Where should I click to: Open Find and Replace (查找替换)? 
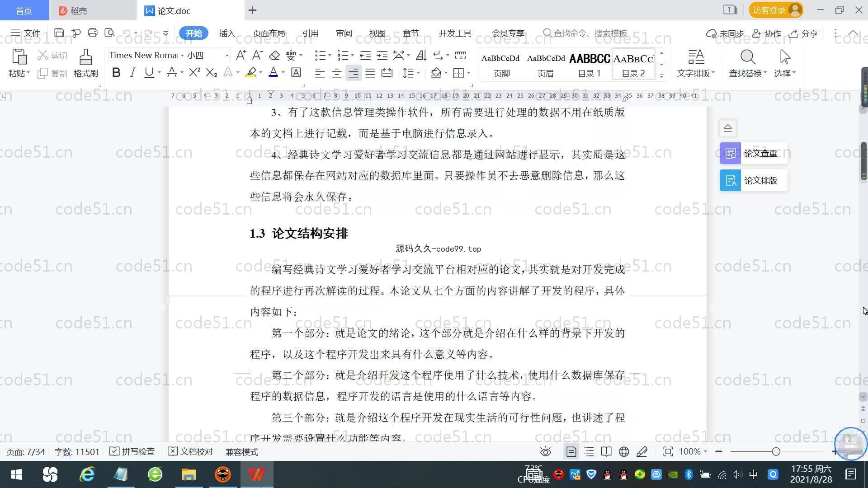coord(748,63)
